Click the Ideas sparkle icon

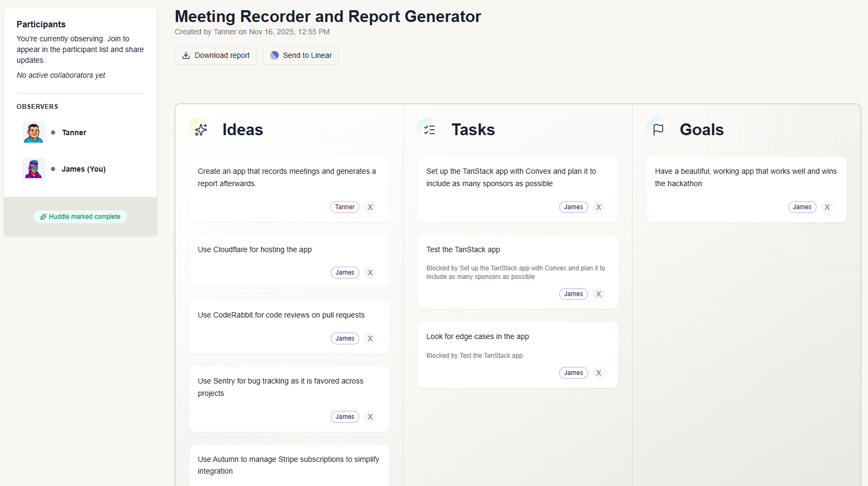pos(201,130)
